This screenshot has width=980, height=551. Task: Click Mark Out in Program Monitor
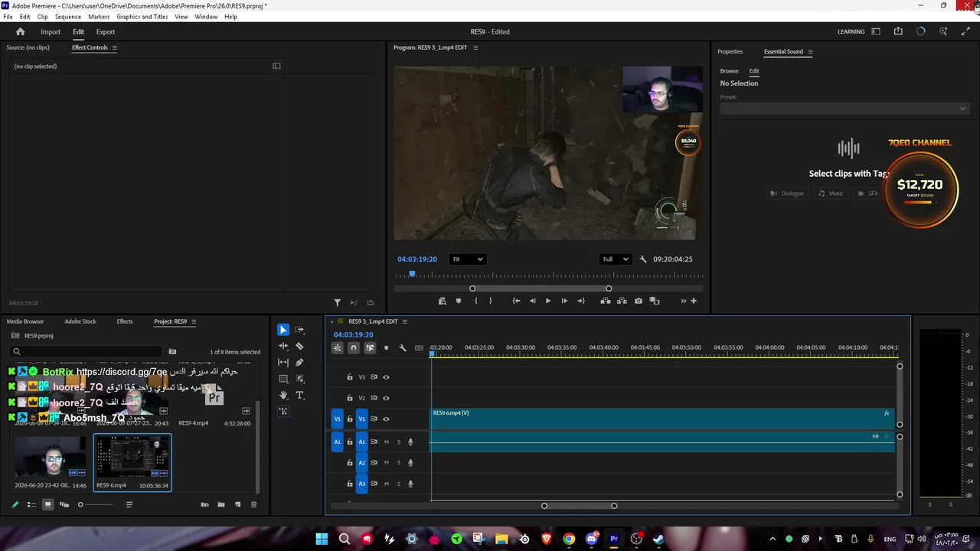(491, 301)
